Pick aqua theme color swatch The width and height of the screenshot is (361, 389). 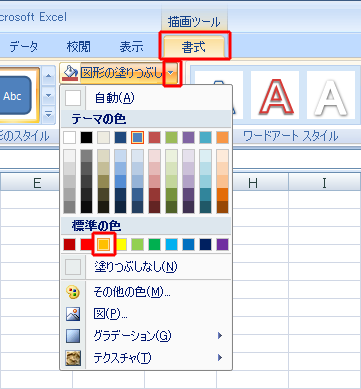coord(205,137)
